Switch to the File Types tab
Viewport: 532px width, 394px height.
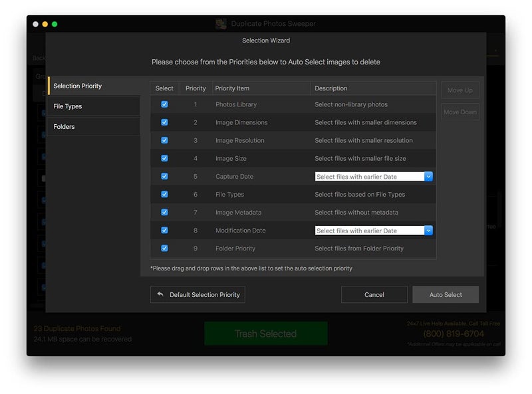[94, 106]
